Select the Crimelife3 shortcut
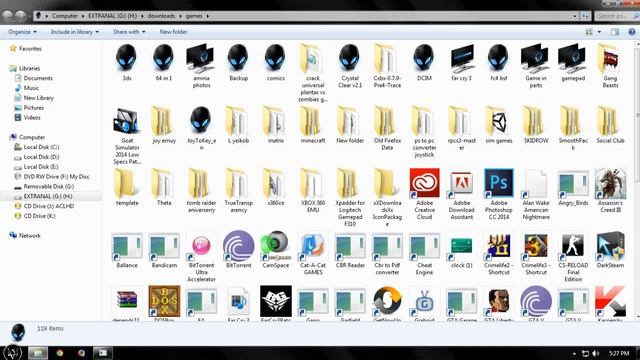This screenshot has height=360, width=640. [536, 245]
